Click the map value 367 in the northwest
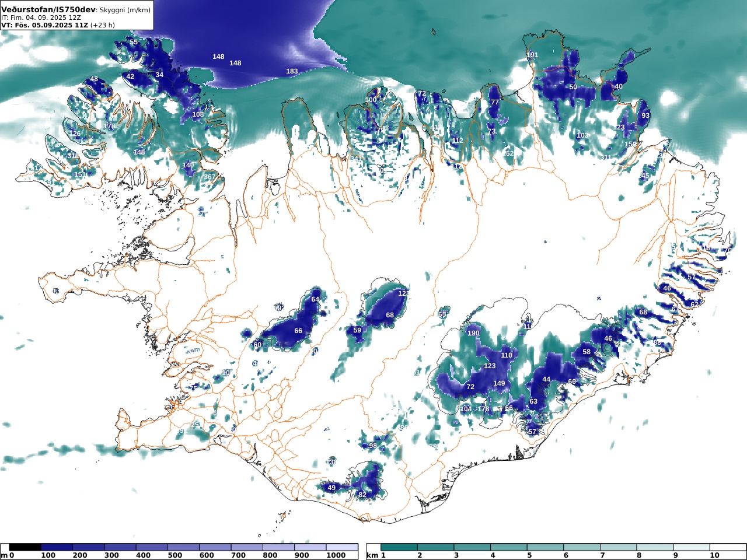Image resolution: width=747 pixels, height=560 pixels. (210, 177)
